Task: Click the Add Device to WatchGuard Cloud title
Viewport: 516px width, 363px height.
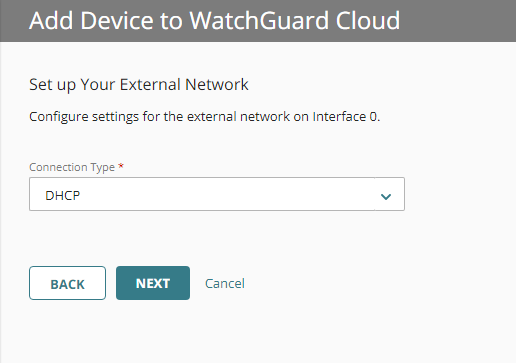Action: point(214,21)
